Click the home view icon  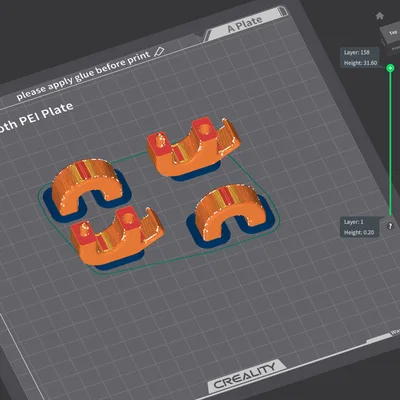click(379, 16)
